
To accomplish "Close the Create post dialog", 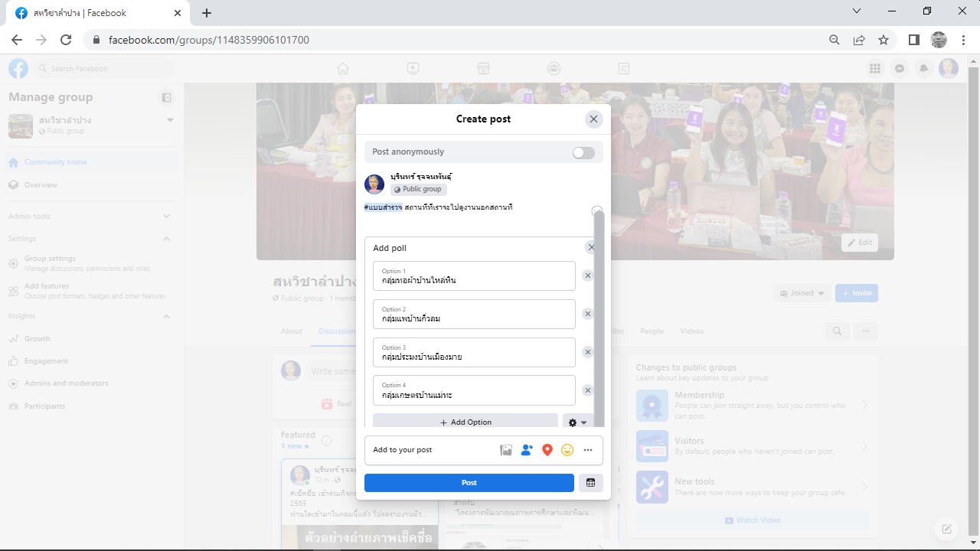I will point(593,119).
